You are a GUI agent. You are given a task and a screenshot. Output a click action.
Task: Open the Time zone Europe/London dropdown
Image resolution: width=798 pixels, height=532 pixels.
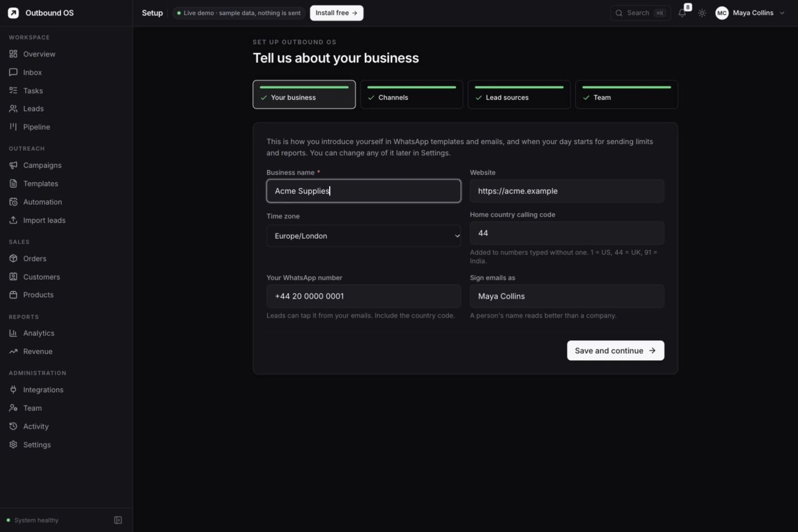click(364, 236)
